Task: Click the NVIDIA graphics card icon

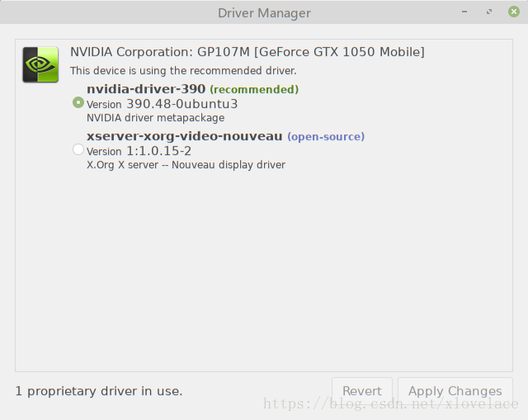Action: pyautogui.click(x=40, y=64)
